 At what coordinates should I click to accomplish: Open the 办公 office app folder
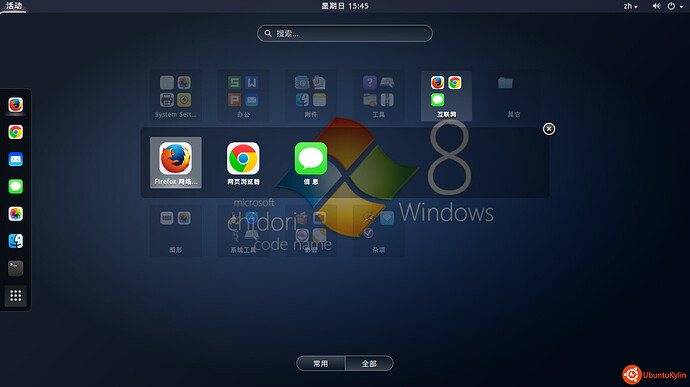coord(243,96)
